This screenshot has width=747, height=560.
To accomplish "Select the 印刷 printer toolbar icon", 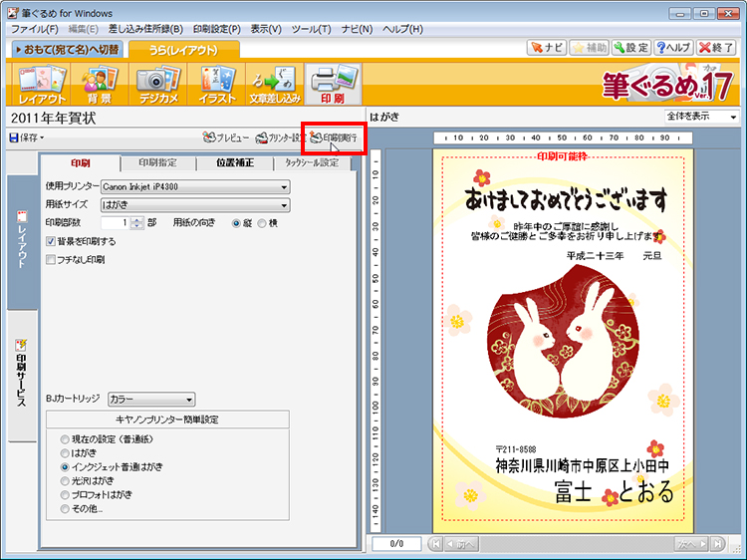I will coord(333,85).
